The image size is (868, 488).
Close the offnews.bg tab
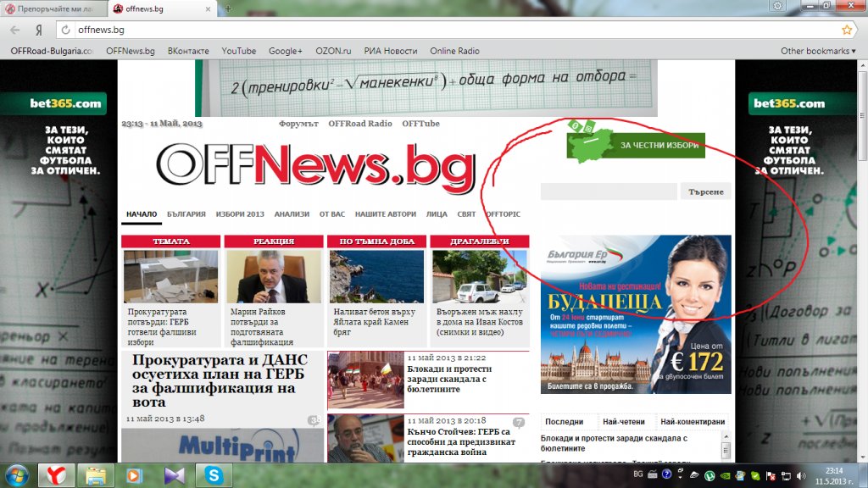click(209, 8)
